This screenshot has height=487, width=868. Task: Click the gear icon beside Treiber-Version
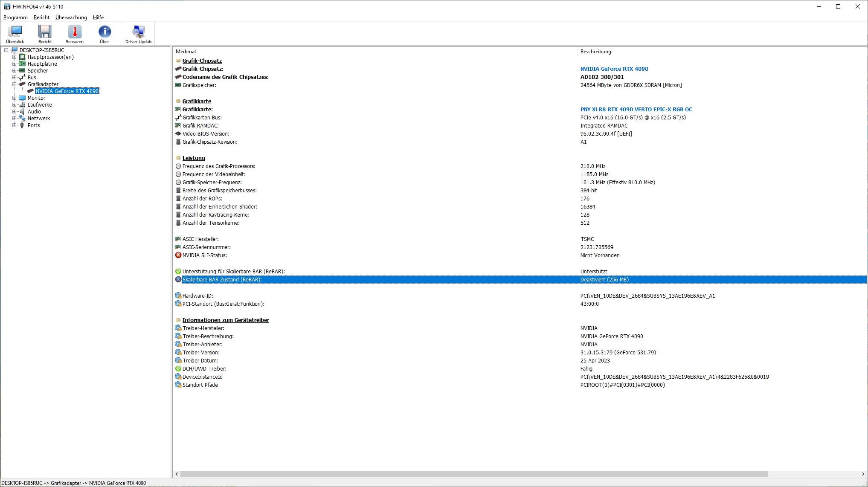(178, 353)
